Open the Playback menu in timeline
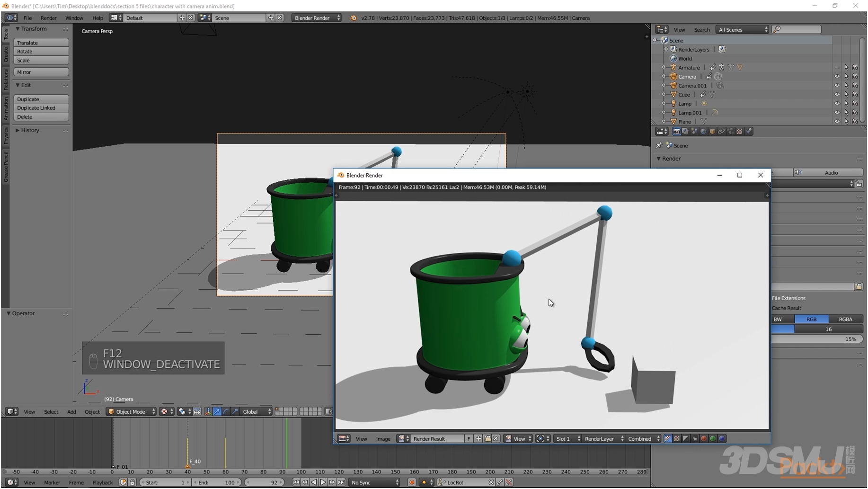Screen dimensions: 868x489 102,482
